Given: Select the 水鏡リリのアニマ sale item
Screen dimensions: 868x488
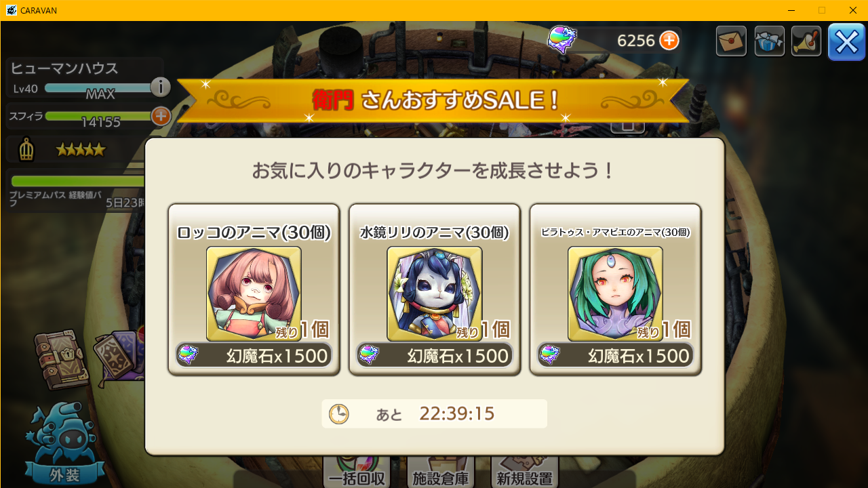Looking at the screenshot, I should pos(435,289).
